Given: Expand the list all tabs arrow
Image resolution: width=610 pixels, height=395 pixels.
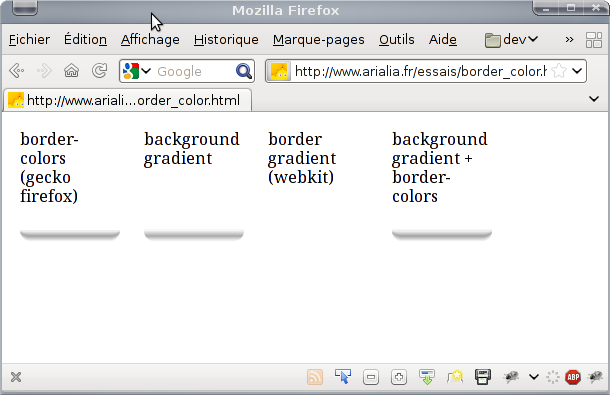Looking at the screenshot, I should (594, 99).
